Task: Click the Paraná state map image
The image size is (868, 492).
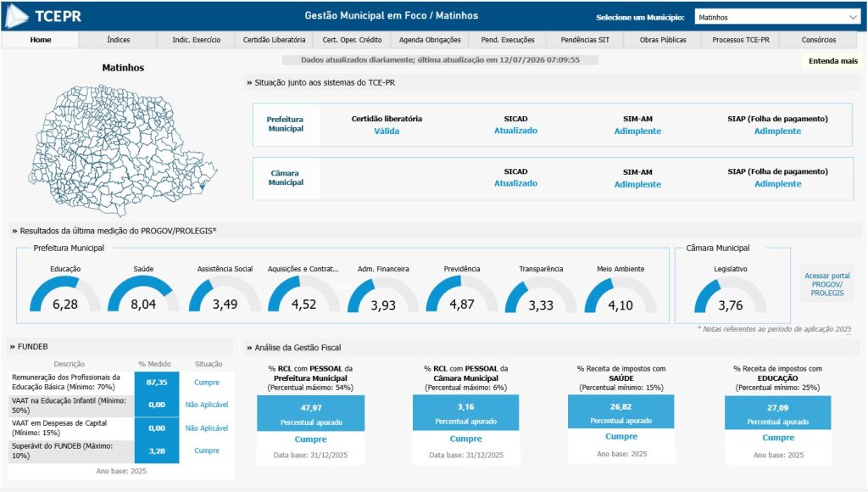Action: pyautogui.click(x=123, y=149)
